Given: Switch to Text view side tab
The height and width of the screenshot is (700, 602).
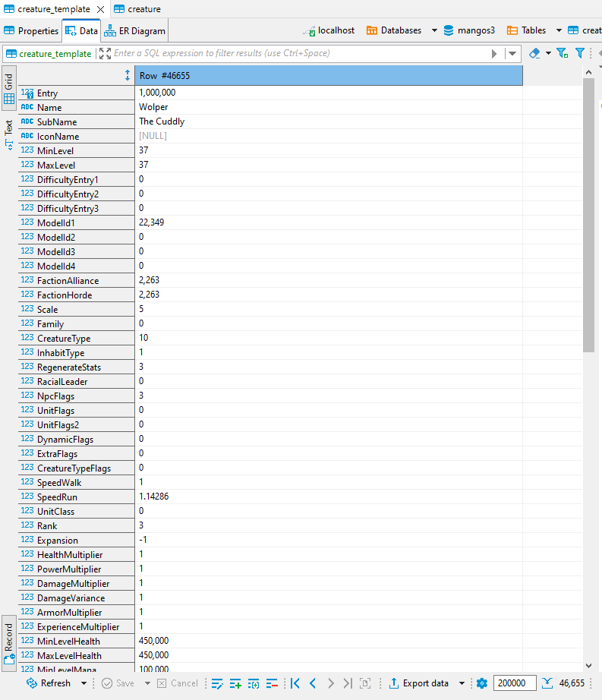Looking at the screenshot, I should [9, 134].
